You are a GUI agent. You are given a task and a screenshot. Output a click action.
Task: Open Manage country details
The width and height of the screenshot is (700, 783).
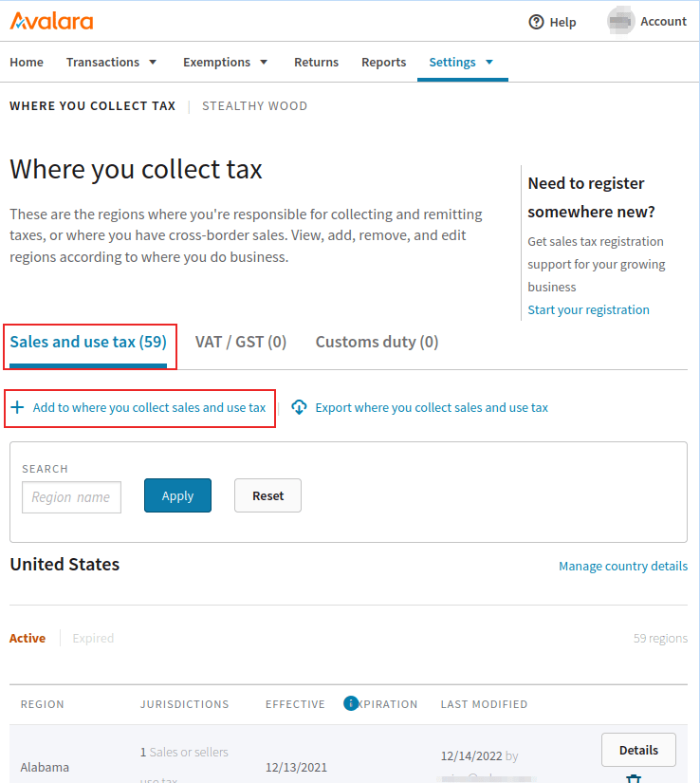pos(623,566)
